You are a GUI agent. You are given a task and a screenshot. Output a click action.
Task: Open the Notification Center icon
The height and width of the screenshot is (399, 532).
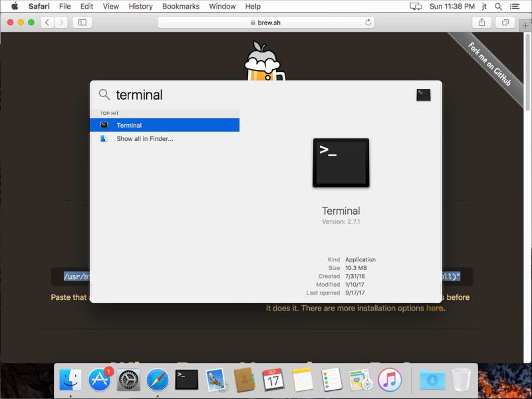(x=514, y=6)
